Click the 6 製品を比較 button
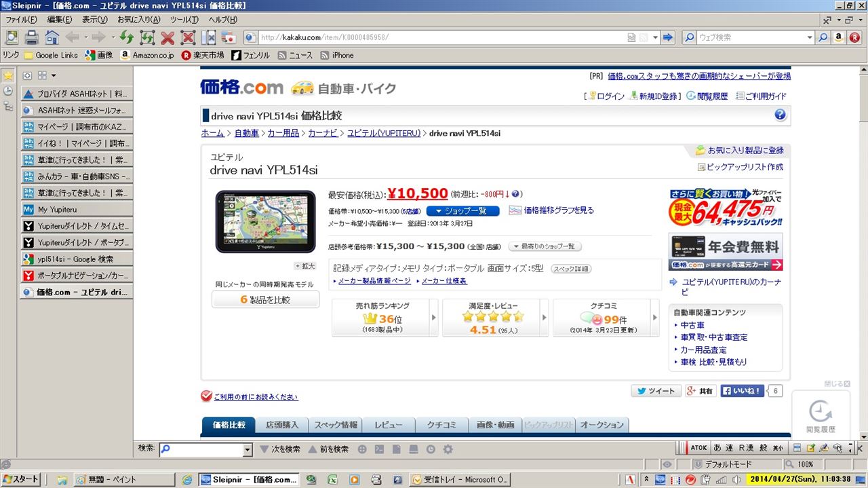The image size is (868, 488). (x=265, y=299)
